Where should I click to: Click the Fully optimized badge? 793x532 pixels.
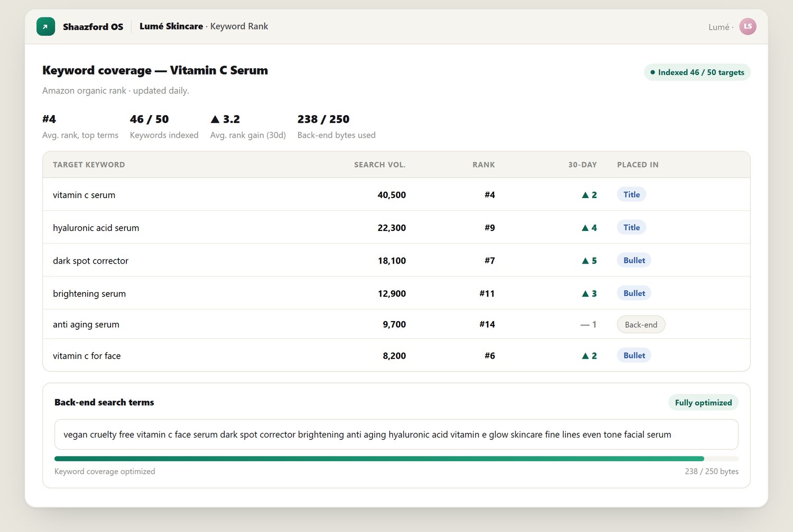(x=703, y=403)
